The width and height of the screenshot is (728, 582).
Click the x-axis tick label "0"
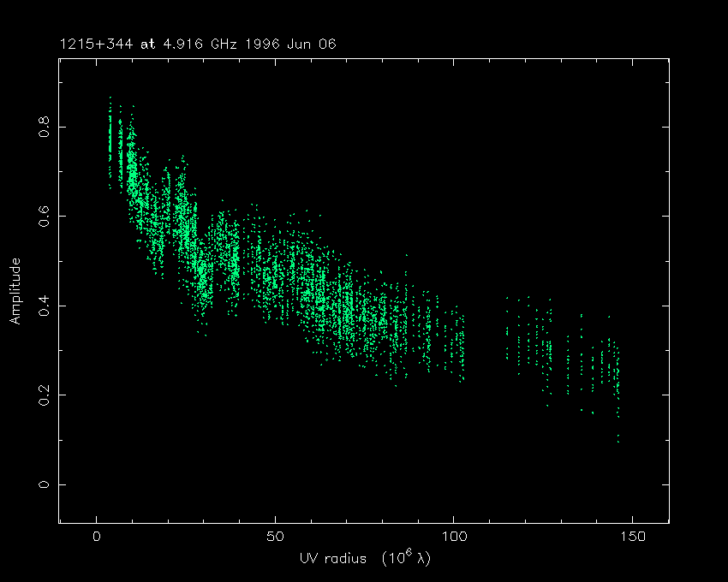[96, 537]
